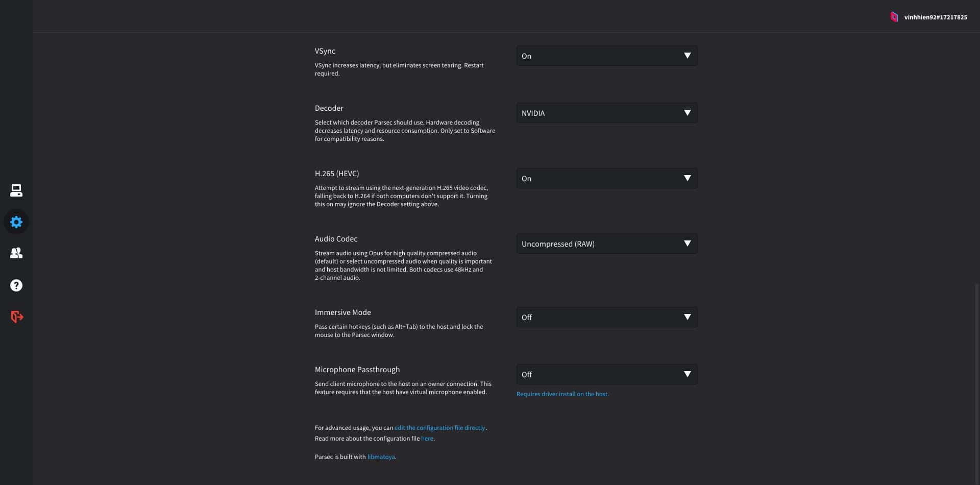
Task: Open the Friends sidebar icon
Action: pyautogui.click(x=16, y=253)
